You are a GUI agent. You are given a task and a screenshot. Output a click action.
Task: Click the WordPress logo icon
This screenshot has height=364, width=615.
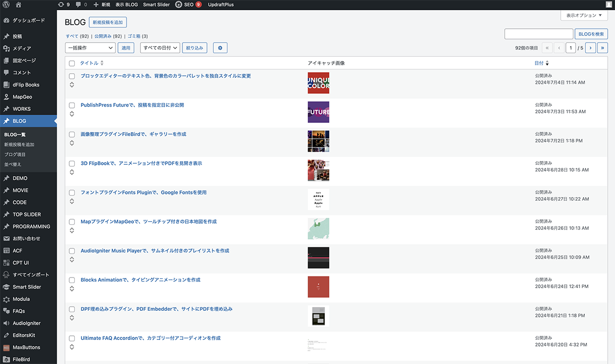pos(6,5)
